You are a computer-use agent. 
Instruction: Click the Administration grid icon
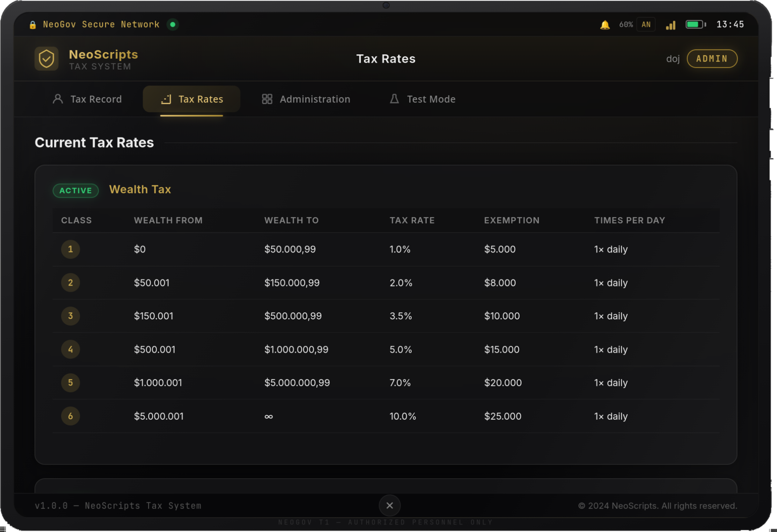[267, 99]
